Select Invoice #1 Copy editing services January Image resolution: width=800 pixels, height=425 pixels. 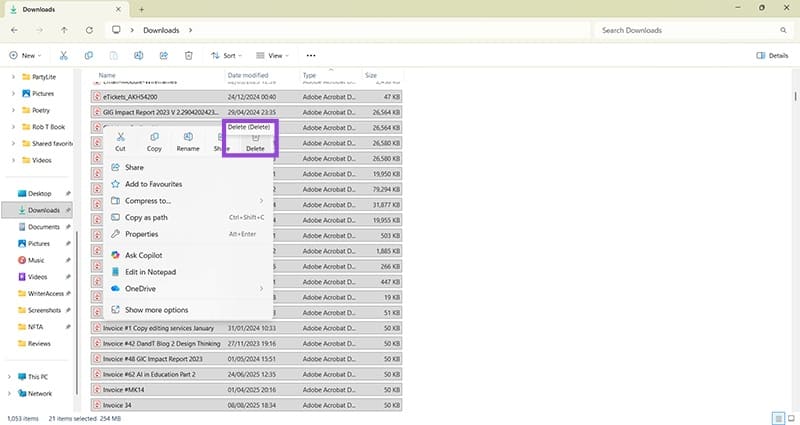[x=246, y=328]
